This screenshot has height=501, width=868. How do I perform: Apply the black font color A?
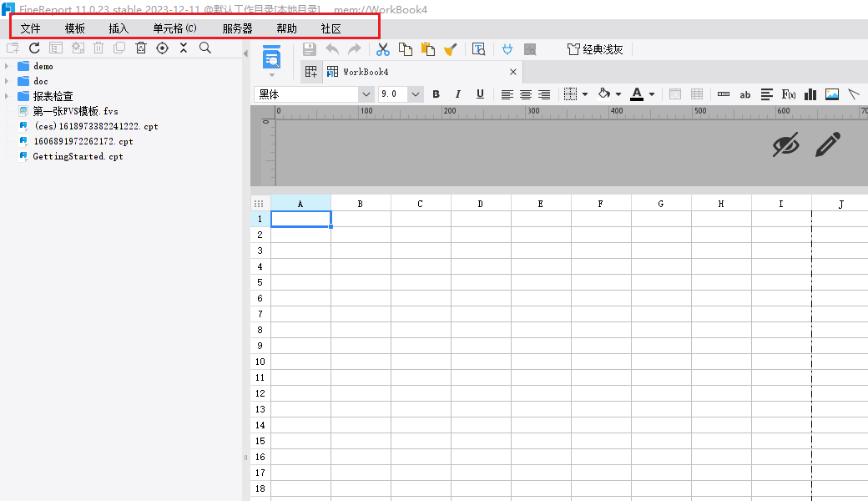637,94
